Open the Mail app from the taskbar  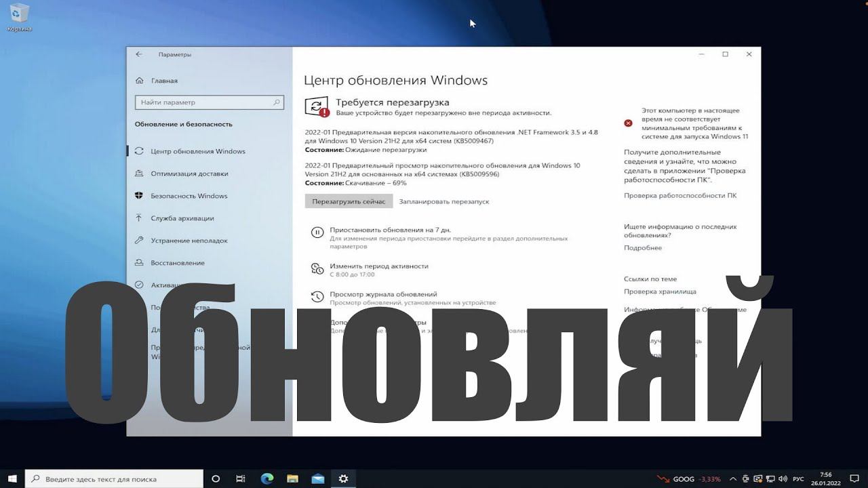pos(317,479)
